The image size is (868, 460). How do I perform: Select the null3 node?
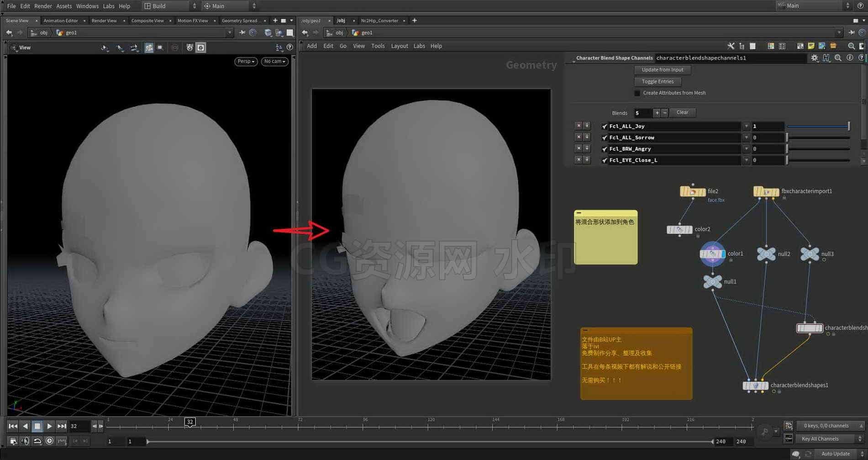tap(810, 254)
